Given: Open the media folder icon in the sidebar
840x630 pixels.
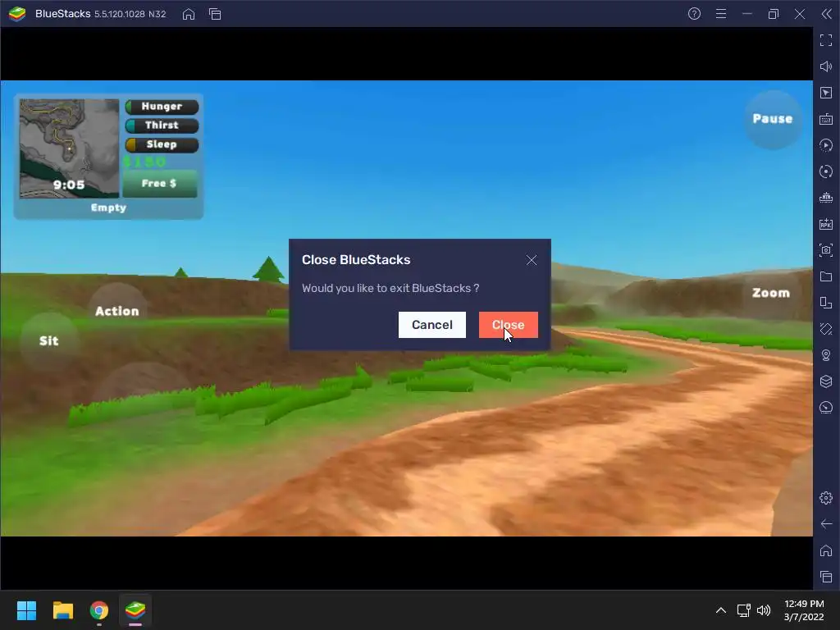Looking at the screenshot, I should 826,276.
